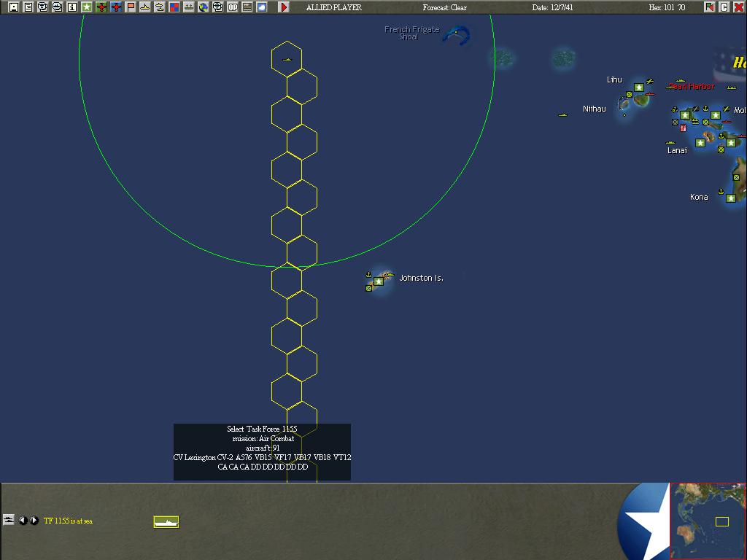
Task: Click the 'French Frigate Shoal' label
Action: [x=412, y=33]
